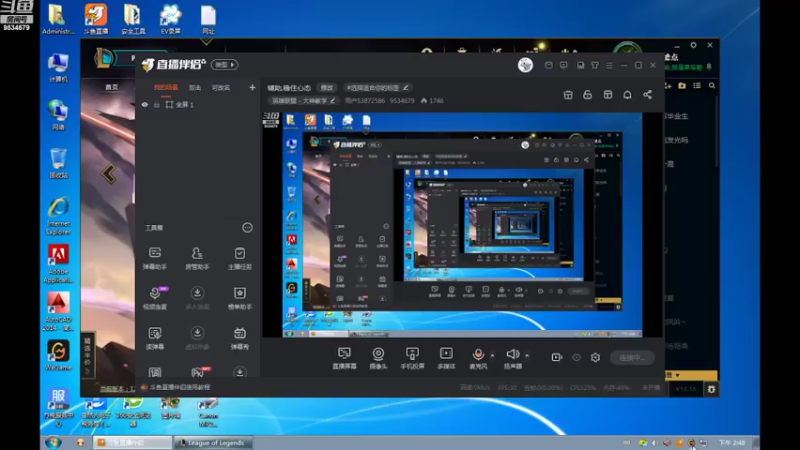Image resolution: width=800 pixels, height=450 pixels.
Task: Click the room number 9534679 text
Action: pyautogui.click(x=402, y=101)
